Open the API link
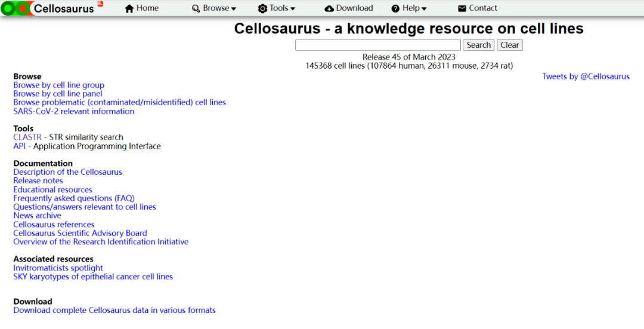 tap(19, 146)
